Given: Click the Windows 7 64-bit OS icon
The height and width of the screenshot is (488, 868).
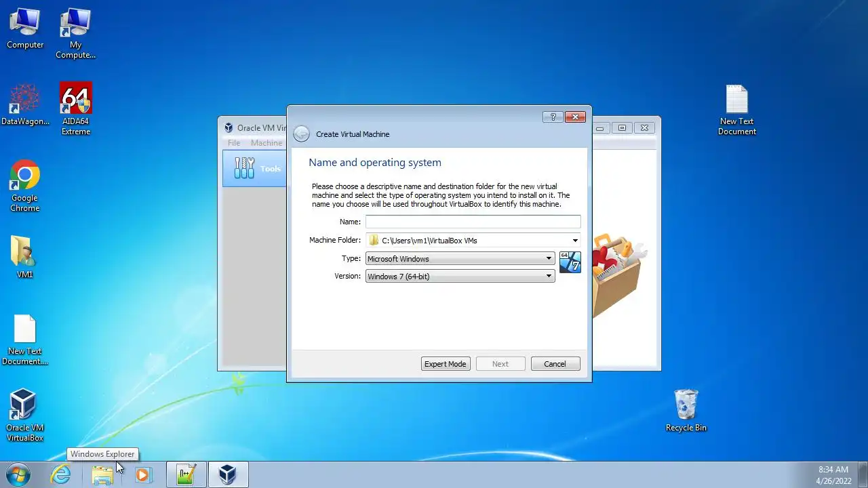Looking at the screenshot, I should [x=570, y=262].
